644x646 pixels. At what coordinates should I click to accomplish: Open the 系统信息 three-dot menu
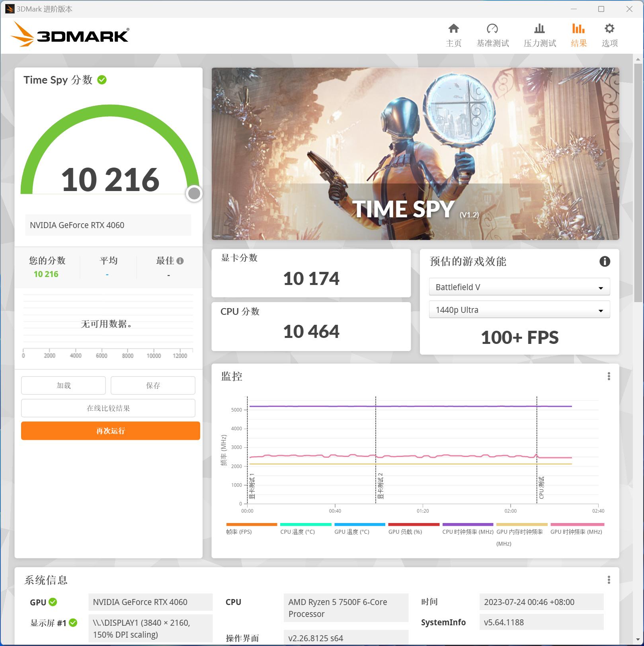(609, 580)
